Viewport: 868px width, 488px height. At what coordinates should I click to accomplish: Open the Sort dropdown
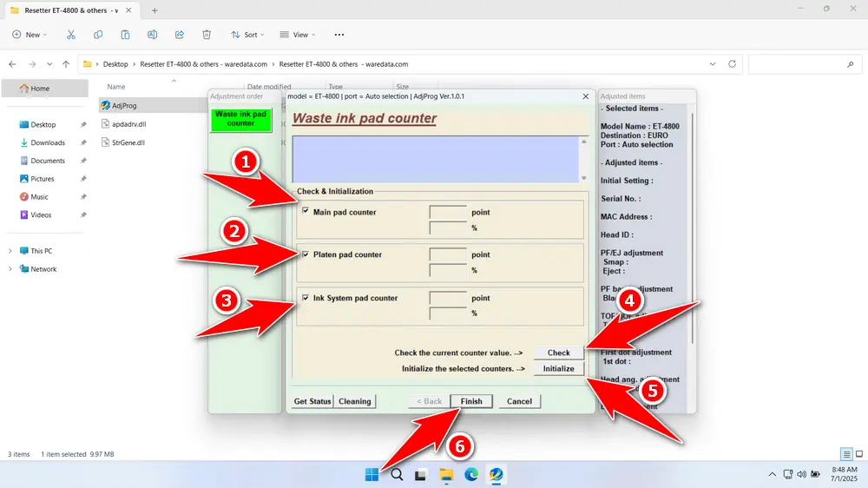[247, 35]
